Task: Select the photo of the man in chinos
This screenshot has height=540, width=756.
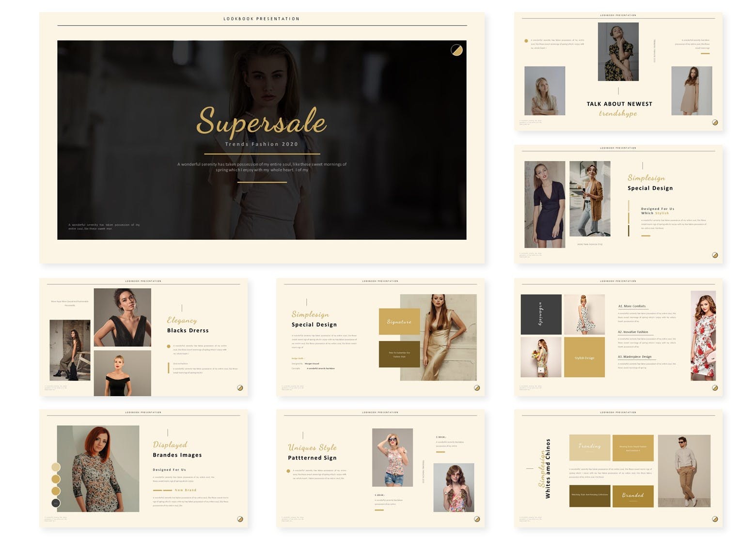Action: point(684,471)
